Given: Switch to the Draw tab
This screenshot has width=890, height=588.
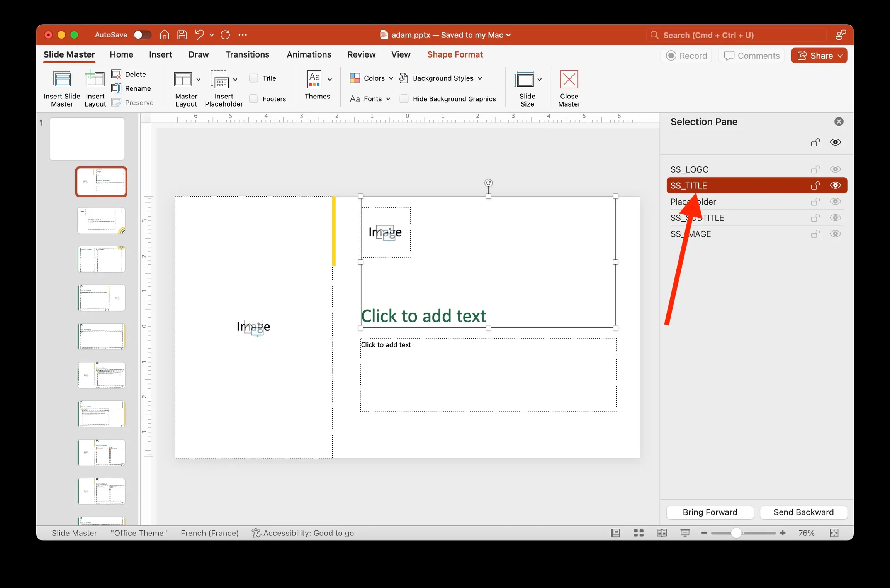Looking at the screenshot, I should click(199, 54).
